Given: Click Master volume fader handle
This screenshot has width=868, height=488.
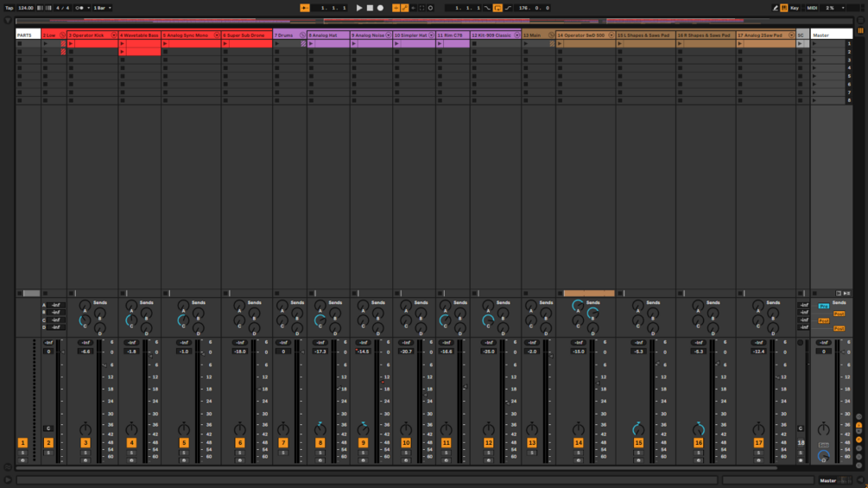Looking at the screenshot, I should 843,352.
